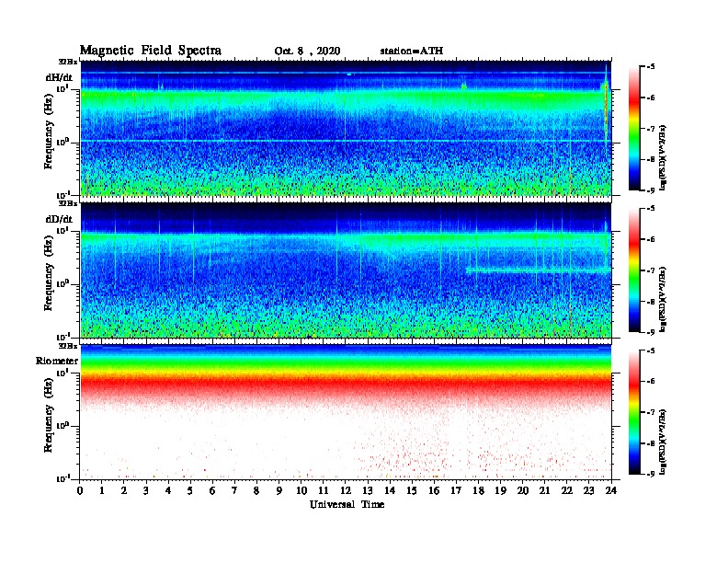Click the "-9" tick on Riometer color scale
Image resolution: width=728 pixels, height=563 pixels.
651,474
